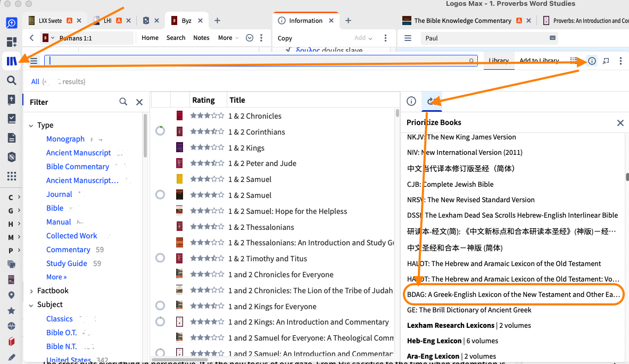Open the Bible icon in sidebar
This screenshot has width=629, height=364.
(12, 100)
